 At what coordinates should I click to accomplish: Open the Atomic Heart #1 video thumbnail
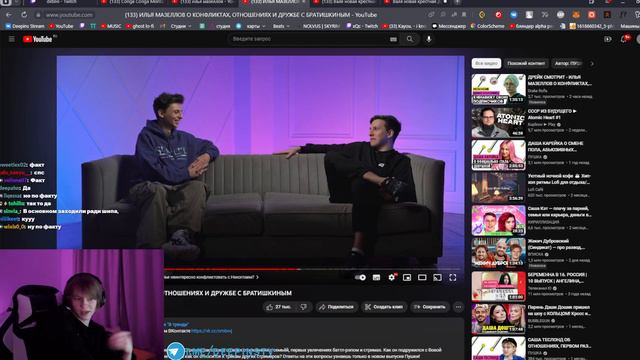[x=498, y=122]
